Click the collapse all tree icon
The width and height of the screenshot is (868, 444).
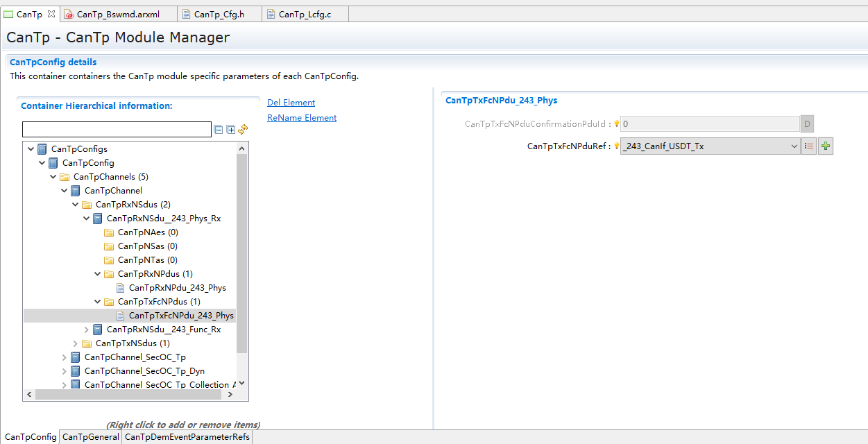219,130
